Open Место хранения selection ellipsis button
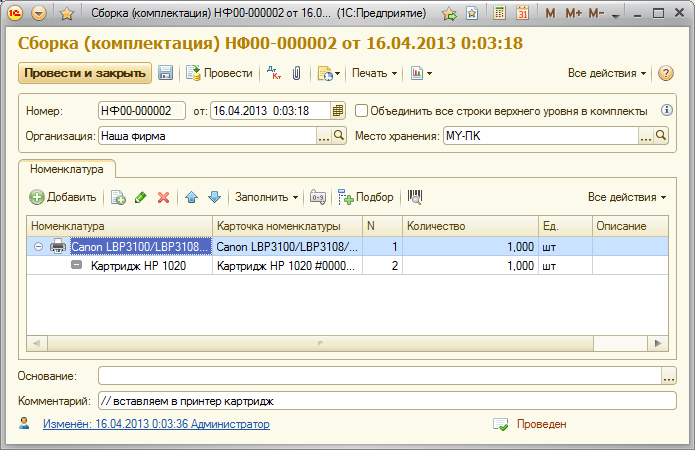Viewport: 695px width, 450px height. 646,136
